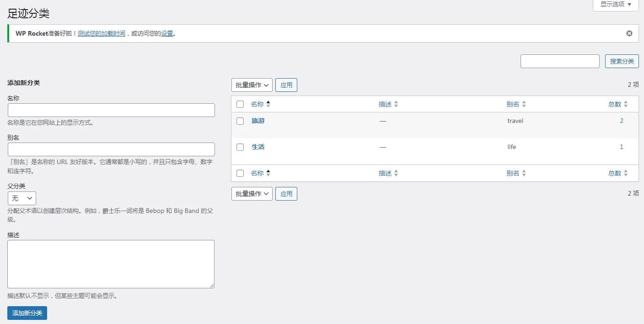The image size is (644, 324).
Task: Focus the 名称 input field
Action: point(111,110)
